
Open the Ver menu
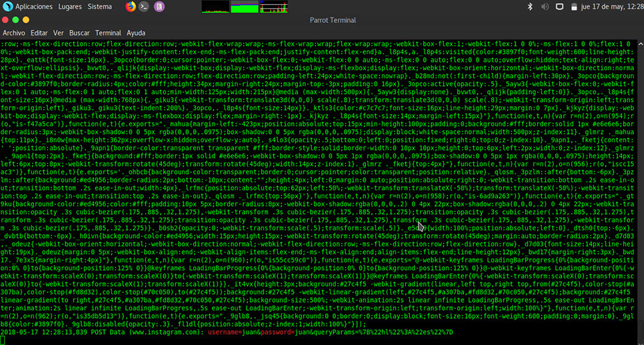[58, 33]
